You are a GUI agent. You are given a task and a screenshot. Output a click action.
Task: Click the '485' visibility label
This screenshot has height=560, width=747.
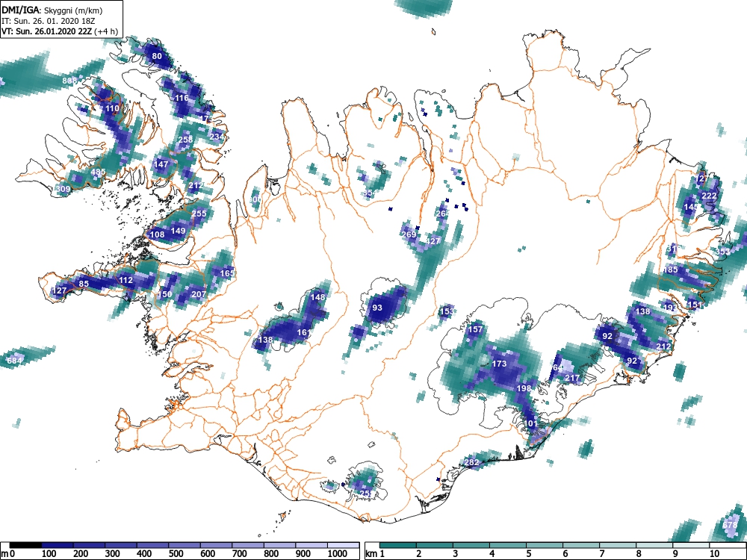(x=98, y=172)
